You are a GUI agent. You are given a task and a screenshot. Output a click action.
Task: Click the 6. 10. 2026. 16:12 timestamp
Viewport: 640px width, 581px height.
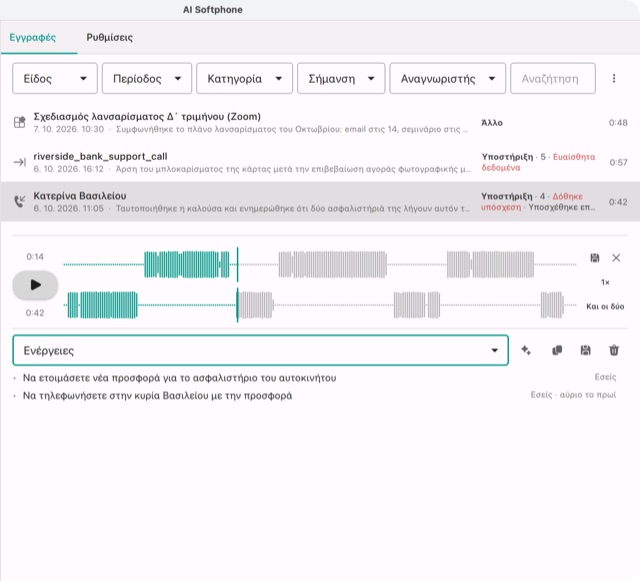click(x=69, y=169)
